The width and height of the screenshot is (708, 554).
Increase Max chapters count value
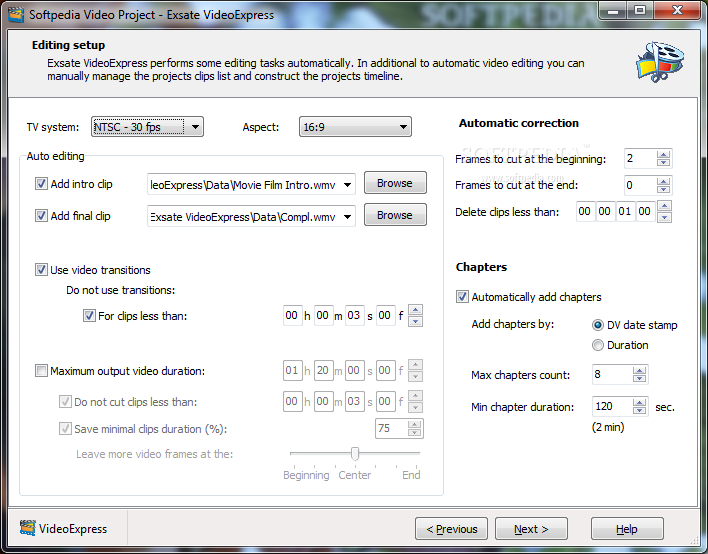tap(639, 370)
